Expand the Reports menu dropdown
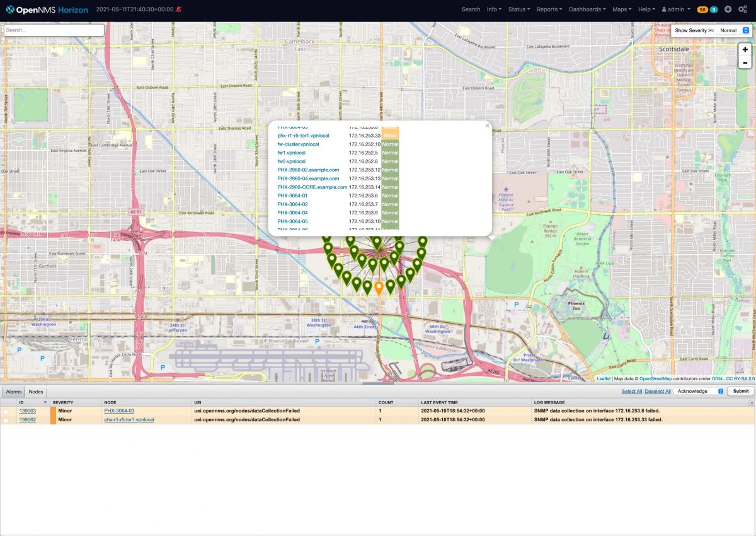This screenshot has height=536, width=756. pos(547,9)
